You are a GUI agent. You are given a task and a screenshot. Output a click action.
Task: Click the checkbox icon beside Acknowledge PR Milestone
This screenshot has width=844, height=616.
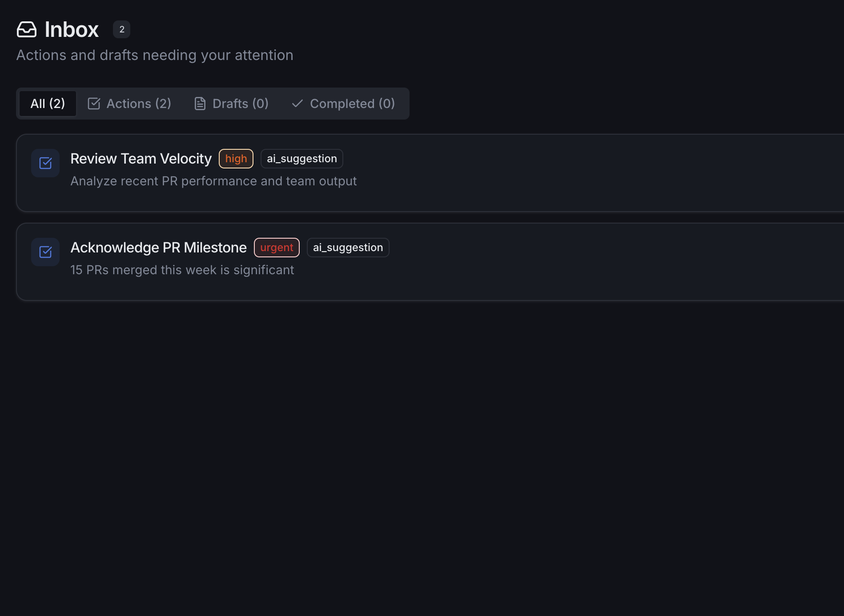[45, 252]
